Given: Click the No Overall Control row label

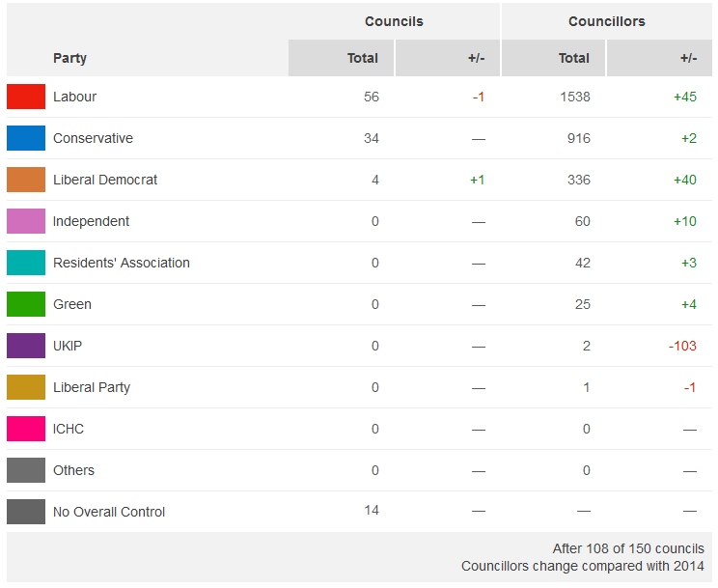Looking at the screenshot, I should pyautogui.click(x=109, y=512).
